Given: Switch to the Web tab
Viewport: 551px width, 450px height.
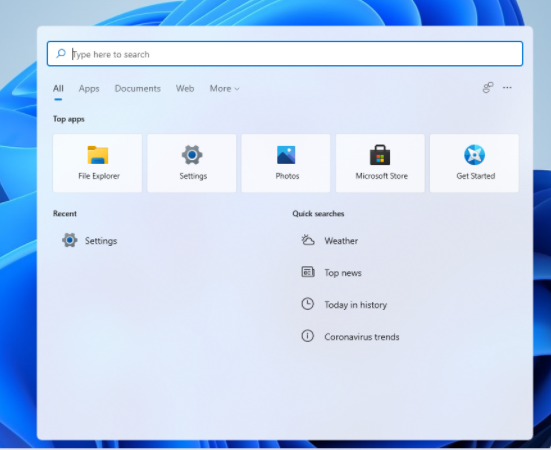Looking at the screenshot, I should (185, 89).
